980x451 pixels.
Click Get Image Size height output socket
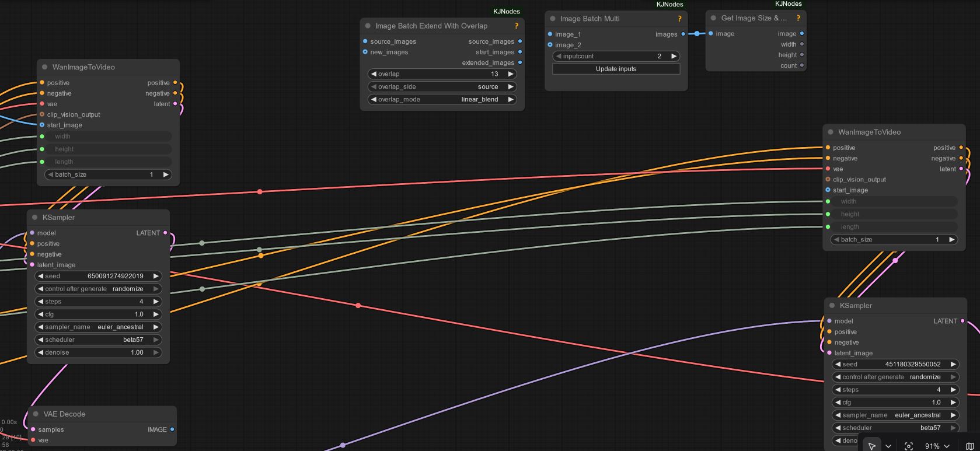pos(802,55)
